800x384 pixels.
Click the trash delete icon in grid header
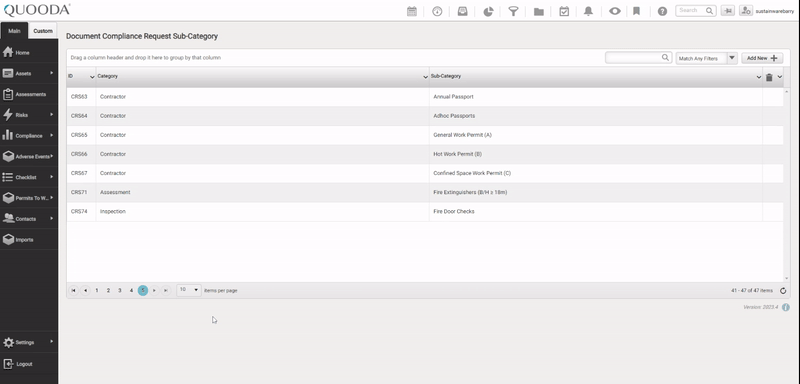[769, 78]
